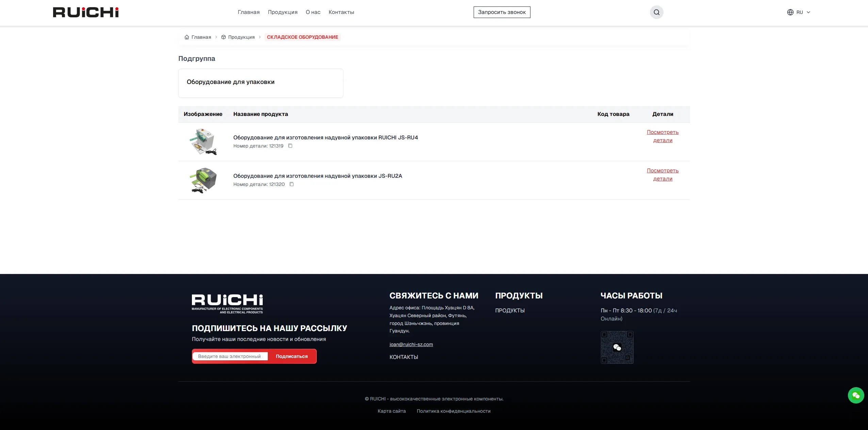The width and height of the screenshot is (868, 430).
Task: Click the white RUICHI footer logo
Action: click(227, 304)
